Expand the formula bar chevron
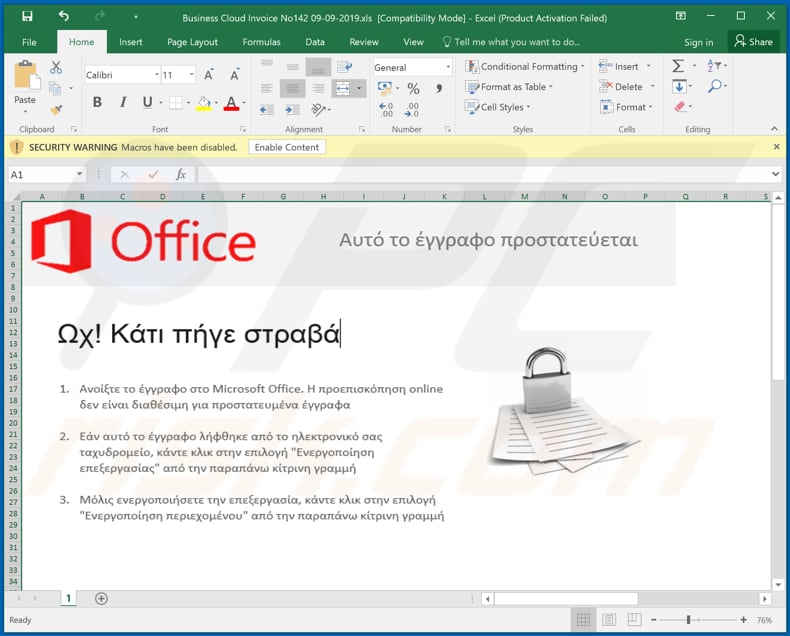 [775, 174]
